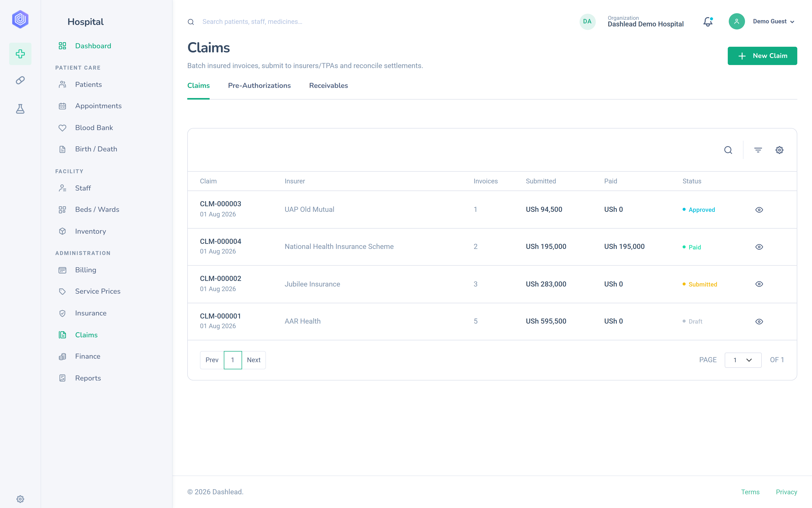The height and width of the screenshot is (508, 812).
Task: Click the Beds / Wards grid icon
Action: click(x=62, y=210)
